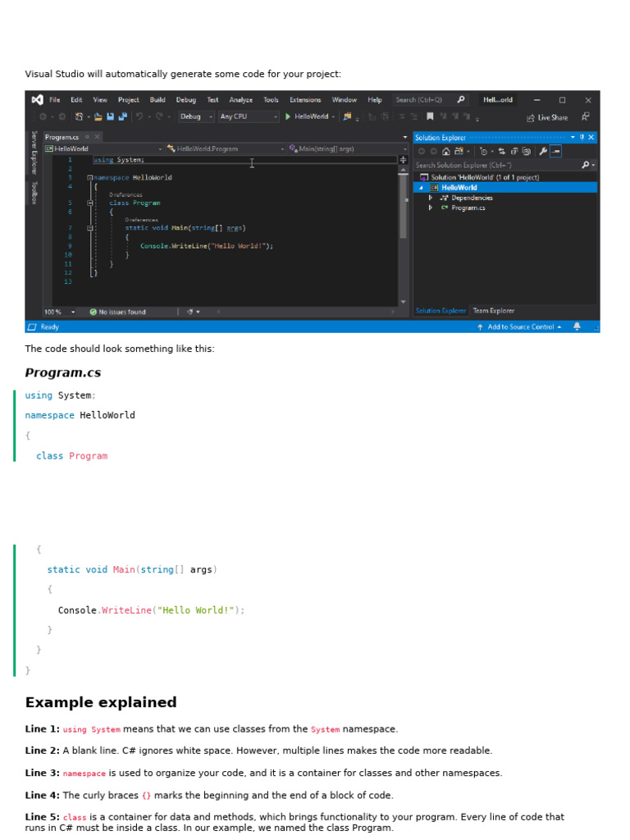Click Add to Source Control in status bar
The height and width of the screenshot is (840, 630).
[x=519, y=326]
